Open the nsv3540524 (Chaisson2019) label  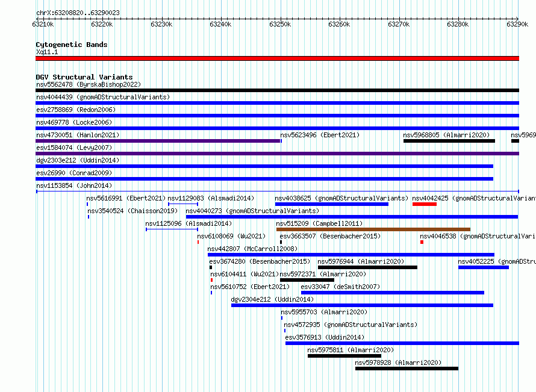(132, 211)
